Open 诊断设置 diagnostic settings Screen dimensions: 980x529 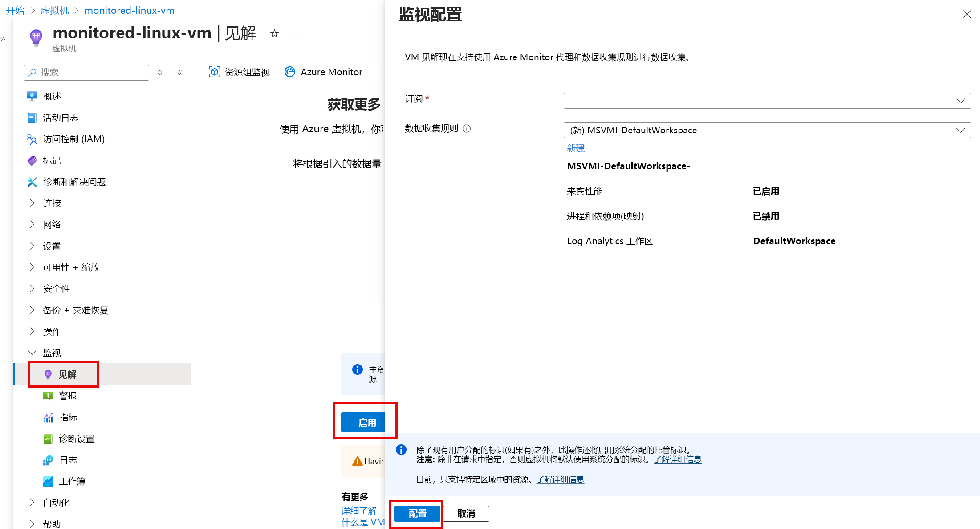[x=77, y=439]
